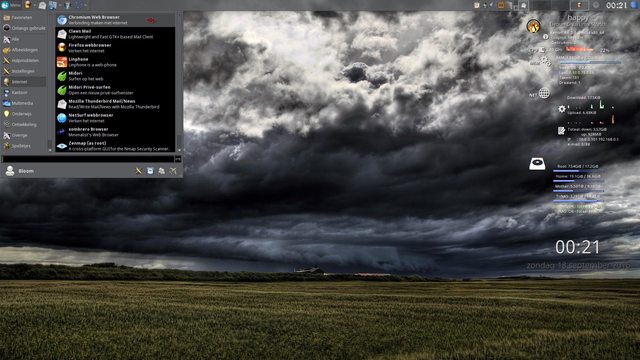Launch Mozilla Thunderbird Mail/News

coord(116,104)
